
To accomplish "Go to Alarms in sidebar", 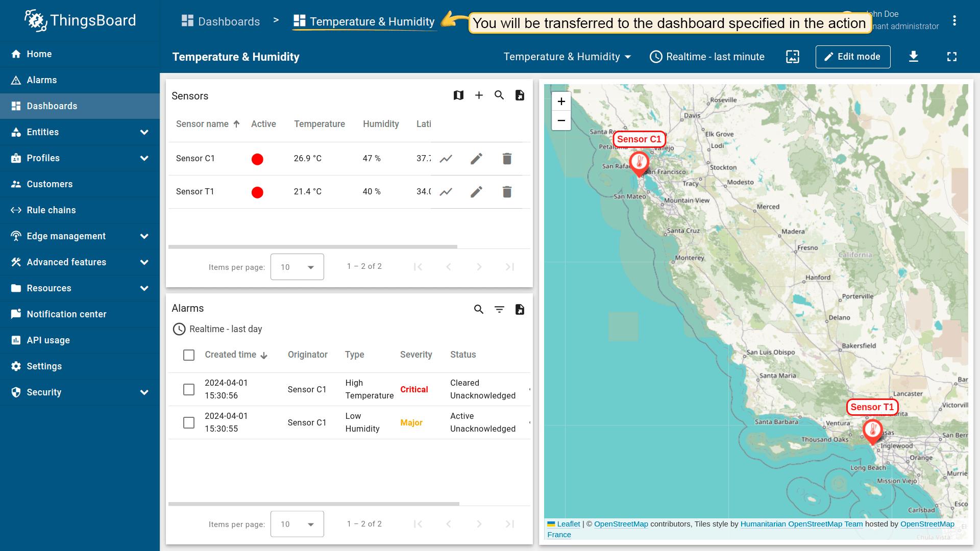I will pyautogui.click(x=42, y=80).
